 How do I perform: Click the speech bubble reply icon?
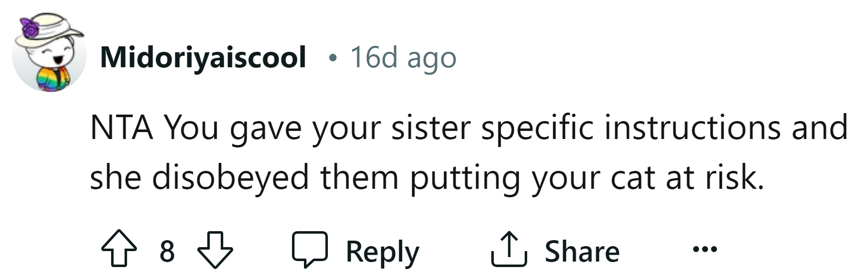(309, 249)
